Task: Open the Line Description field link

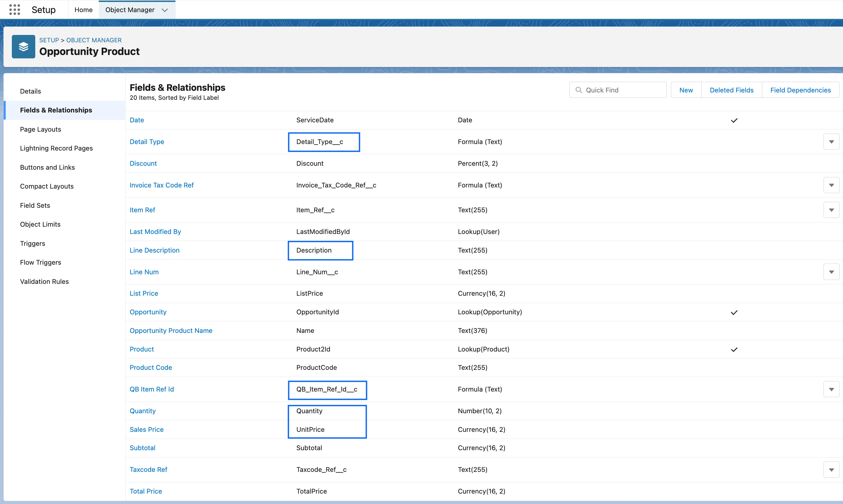Action: pyautogui.click(x=154, y=250)
